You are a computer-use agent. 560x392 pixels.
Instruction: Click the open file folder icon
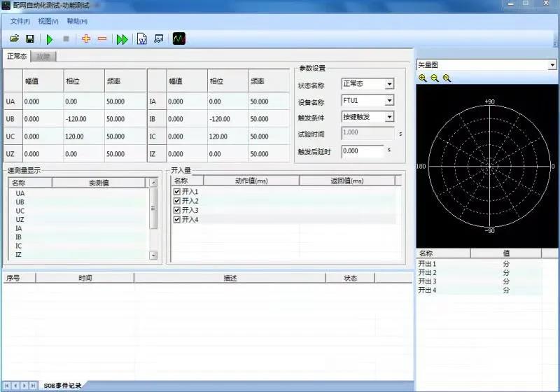pos(14,39)
